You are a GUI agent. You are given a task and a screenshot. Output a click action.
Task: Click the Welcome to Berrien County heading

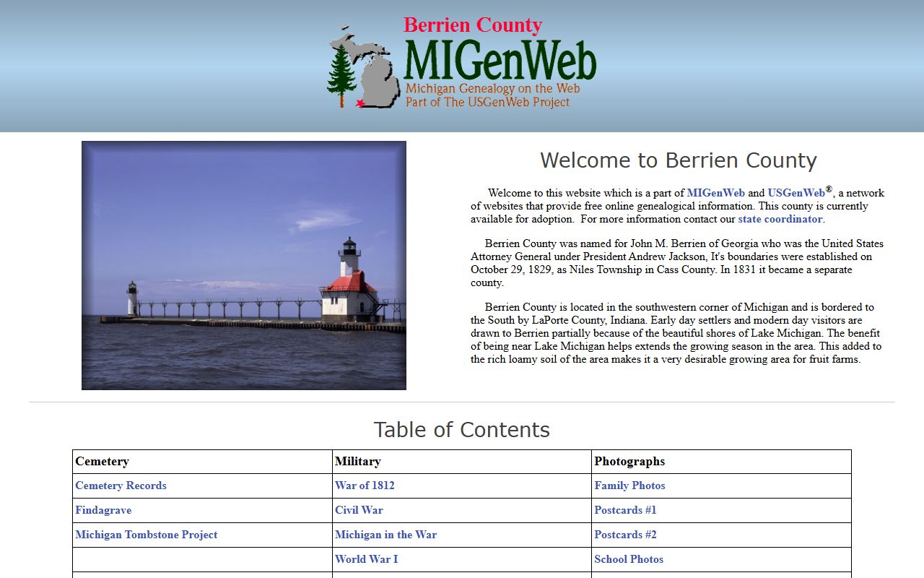coord(679,160)
